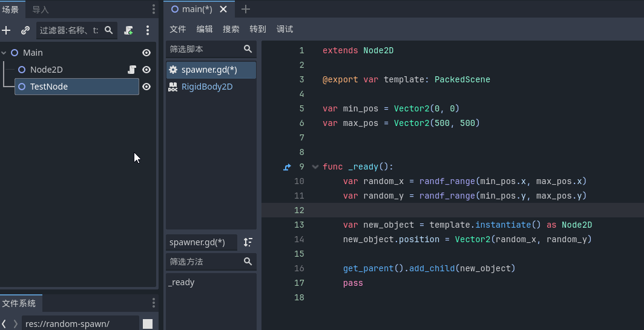Click the search icon in filter scripts box
This screenshot has height=330, width=644.
pos(248,49)
